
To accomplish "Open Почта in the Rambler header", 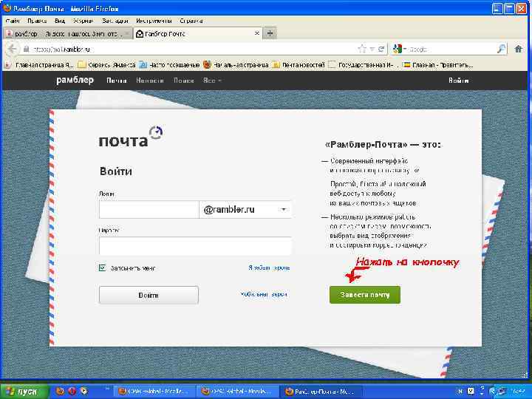I will point(117,81).
